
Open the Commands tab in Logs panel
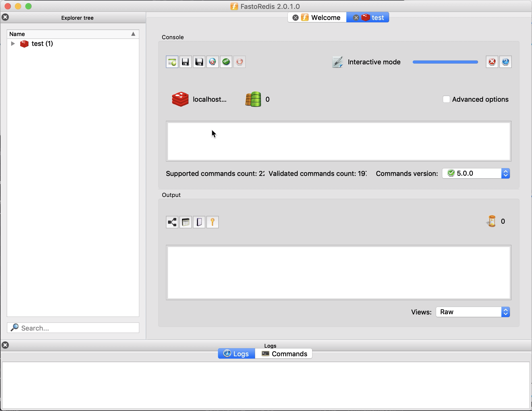pos(284,354)
